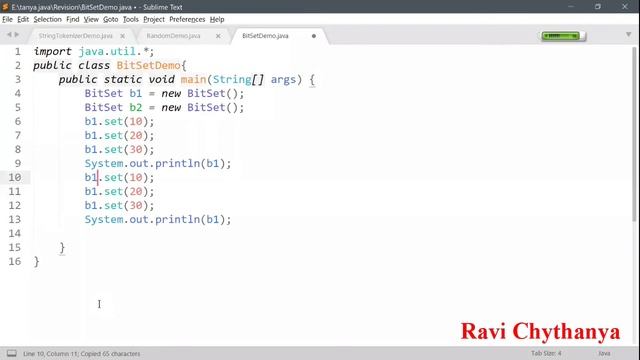Click class name 'BitSetDemo' on line 2
Image resolution: width=640 pixels, height=360 pixels.
pyautogui.click(x=148, y=65)
